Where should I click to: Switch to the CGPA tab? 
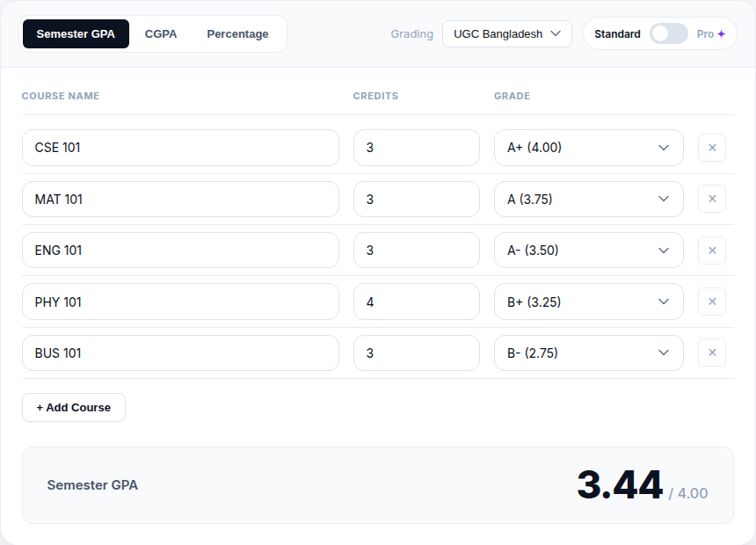pyautogui.click(x=161, y=33)
